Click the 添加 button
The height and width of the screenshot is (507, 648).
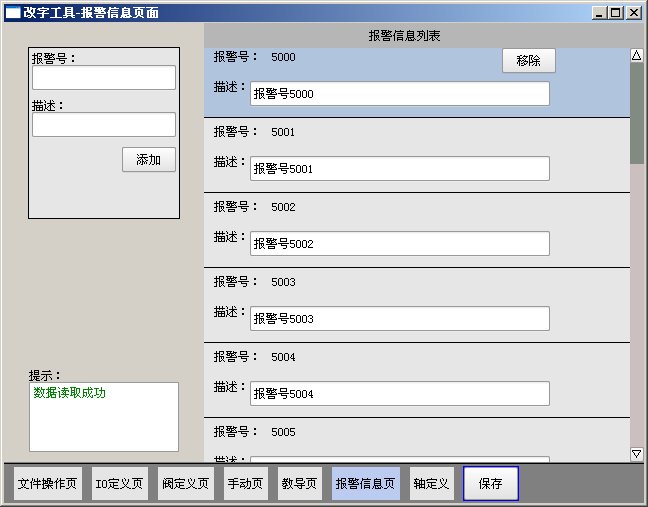(x=149, y=160)
